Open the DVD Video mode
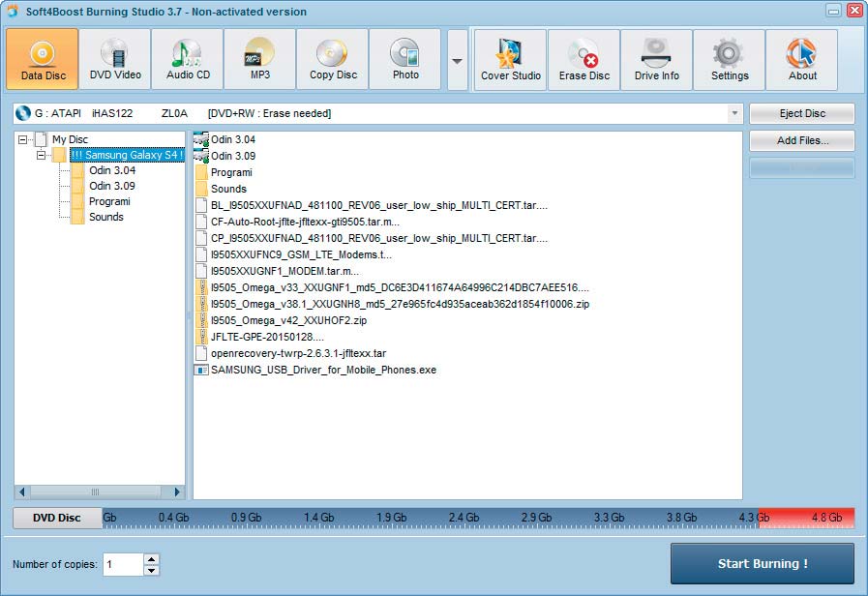This screenshot has height=596, width=868. [x=115, y=59]
